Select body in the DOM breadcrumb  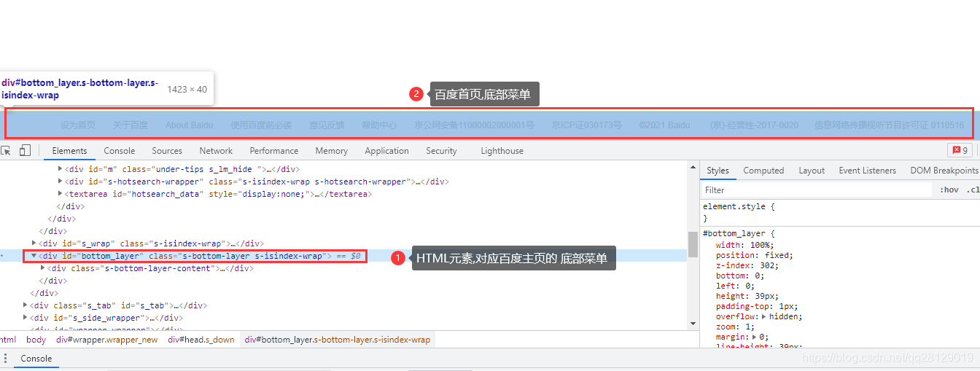[36, 340]
